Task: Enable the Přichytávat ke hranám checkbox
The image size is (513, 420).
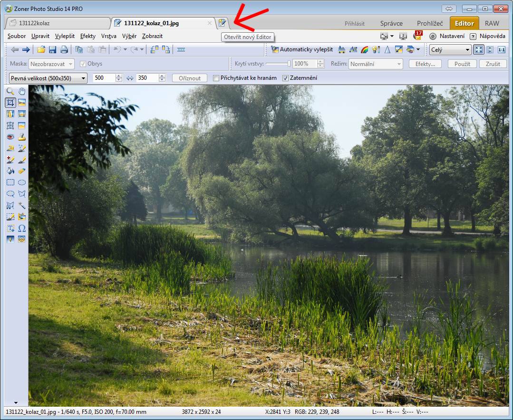Action: 216,78
